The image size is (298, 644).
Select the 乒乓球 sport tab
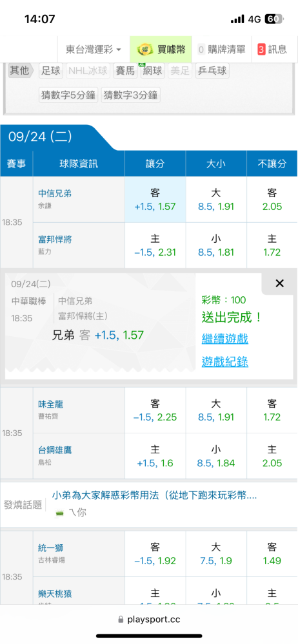coord(212,71)
